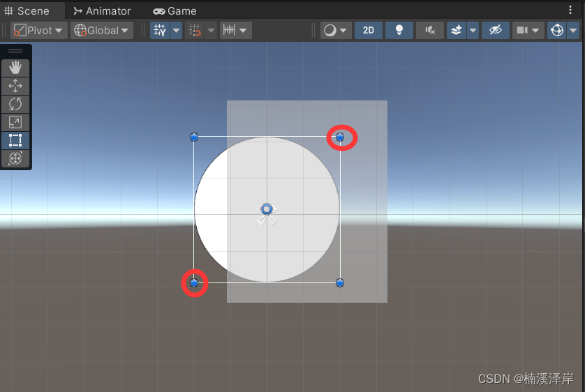
Task: Toggle the Gizmos button
Action: 557,30
